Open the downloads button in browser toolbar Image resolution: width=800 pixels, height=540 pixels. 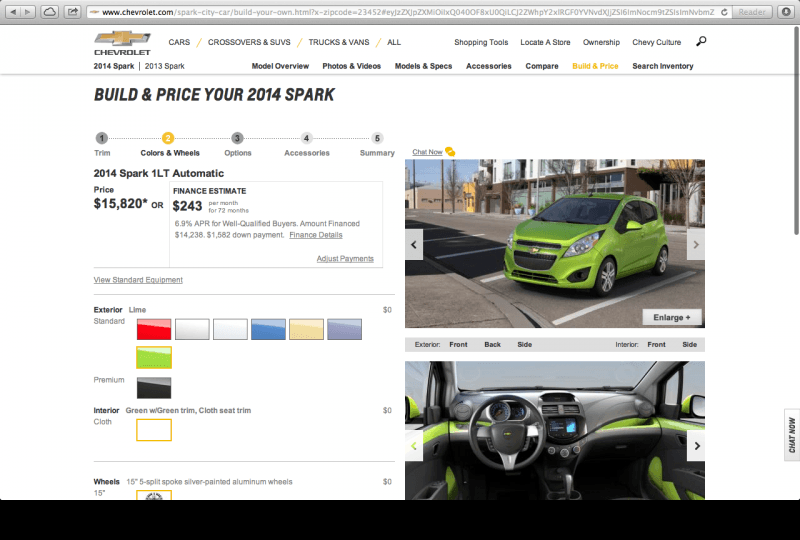786,12
